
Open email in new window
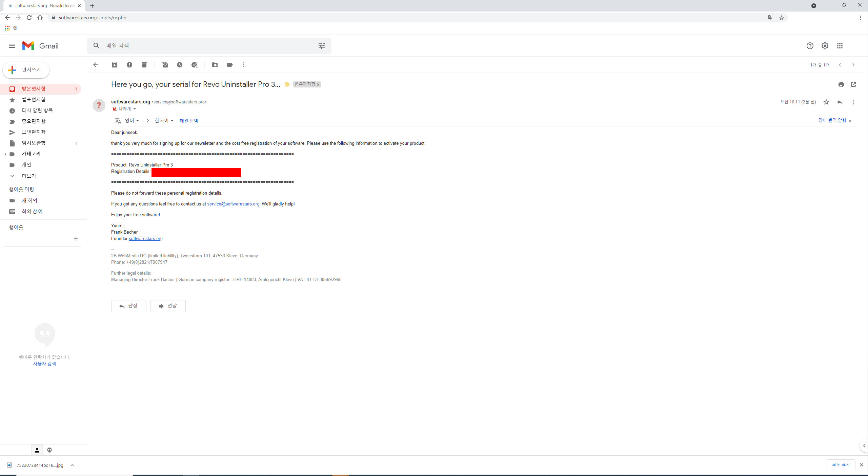click(x=853, y=84)
